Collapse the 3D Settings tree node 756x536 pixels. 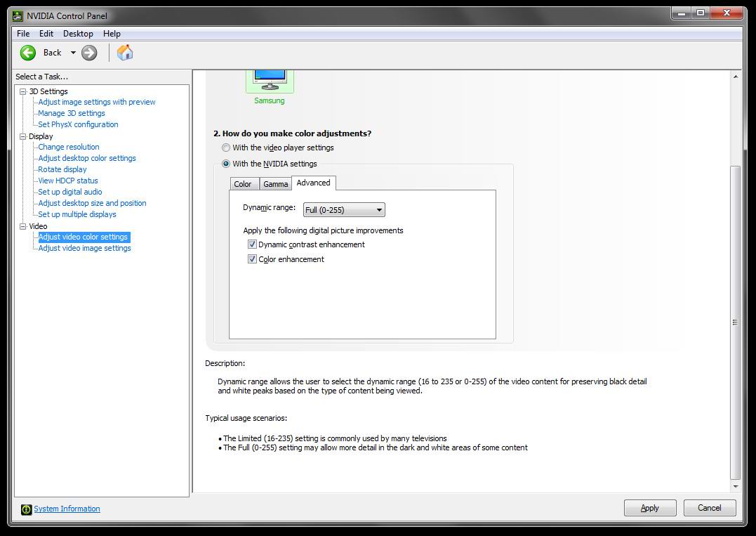tap(23, 91)
